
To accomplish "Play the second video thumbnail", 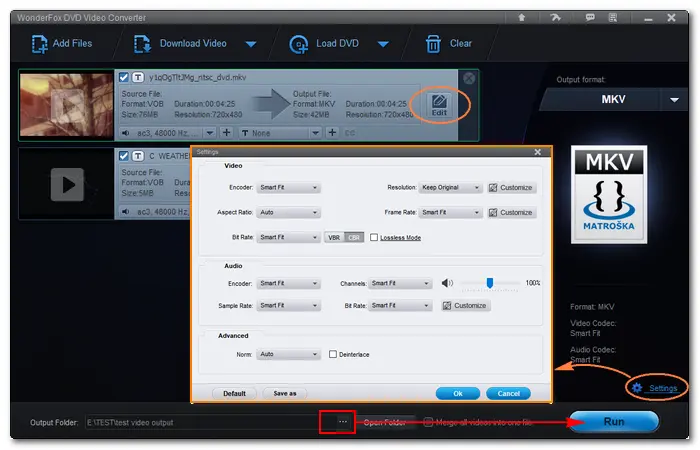I will pyautogui.click(x=67, y=184).
